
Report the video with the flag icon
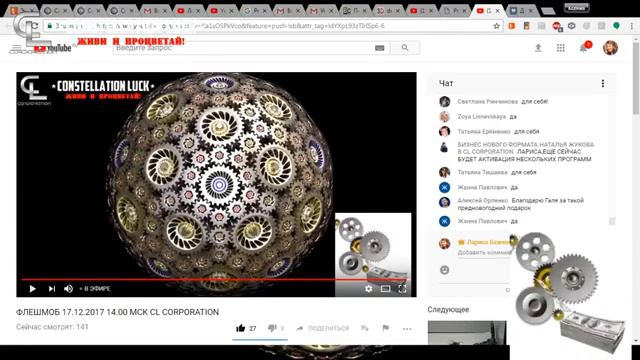[386, 328]
